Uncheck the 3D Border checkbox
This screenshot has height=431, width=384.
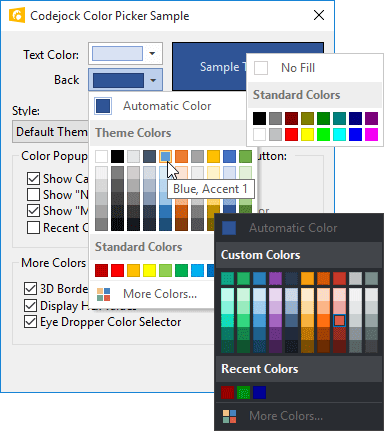(x=30, y=289)
